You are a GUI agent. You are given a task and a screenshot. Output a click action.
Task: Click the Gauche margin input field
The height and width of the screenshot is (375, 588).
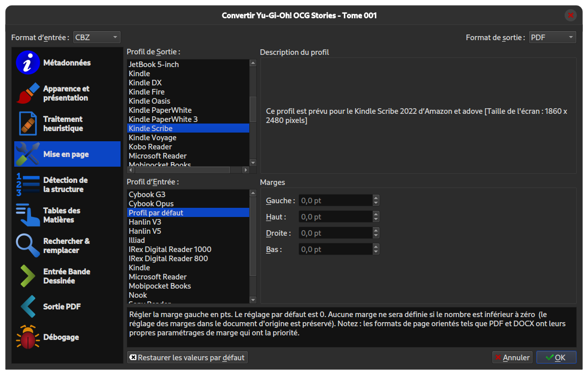point(336,200)
